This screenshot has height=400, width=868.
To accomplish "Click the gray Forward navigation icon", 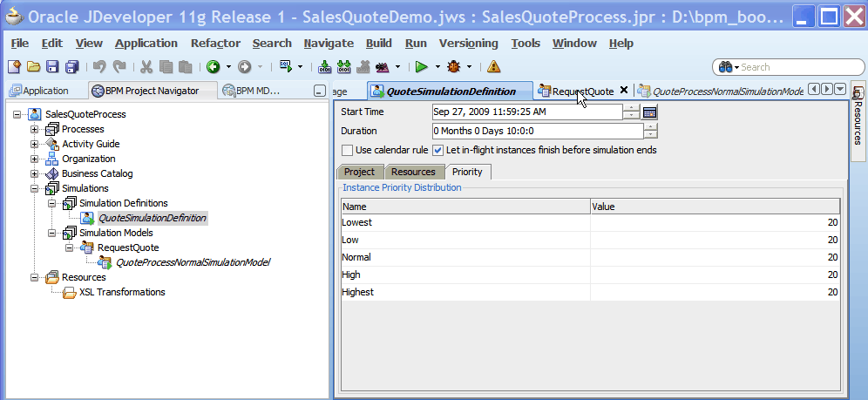I will pos(244,67).
